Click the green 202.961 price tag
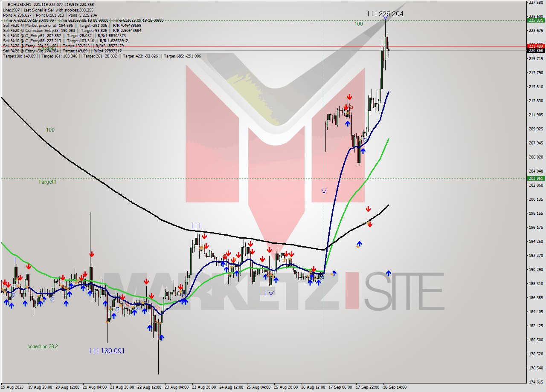546x392 pixels. (x=536, y=179)
